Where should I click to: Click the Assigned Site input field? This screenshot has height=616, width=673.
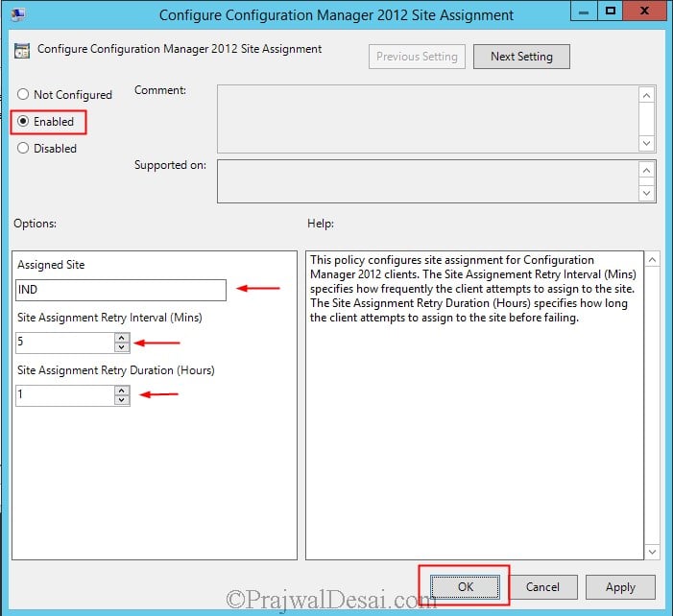pos(121,290)
